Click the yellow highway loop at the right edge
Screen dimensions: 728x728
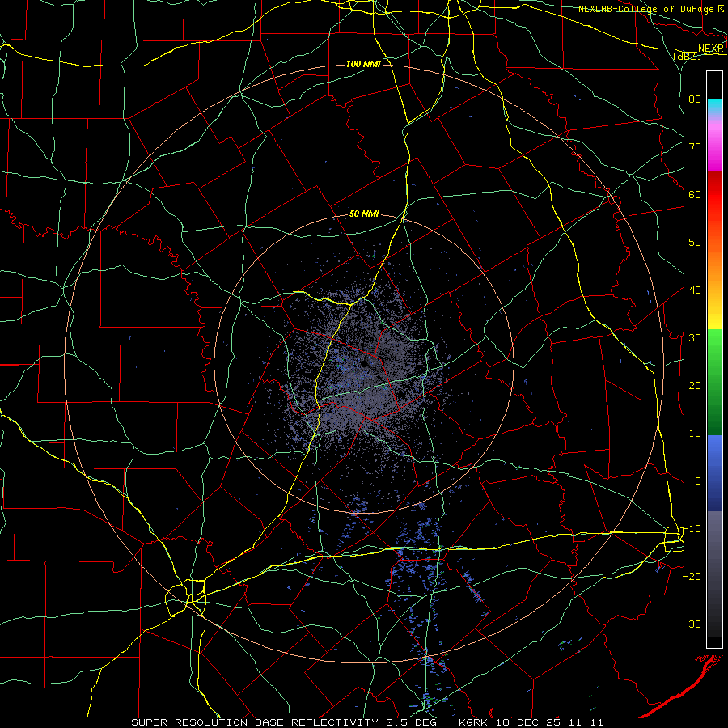click(674, 539)
